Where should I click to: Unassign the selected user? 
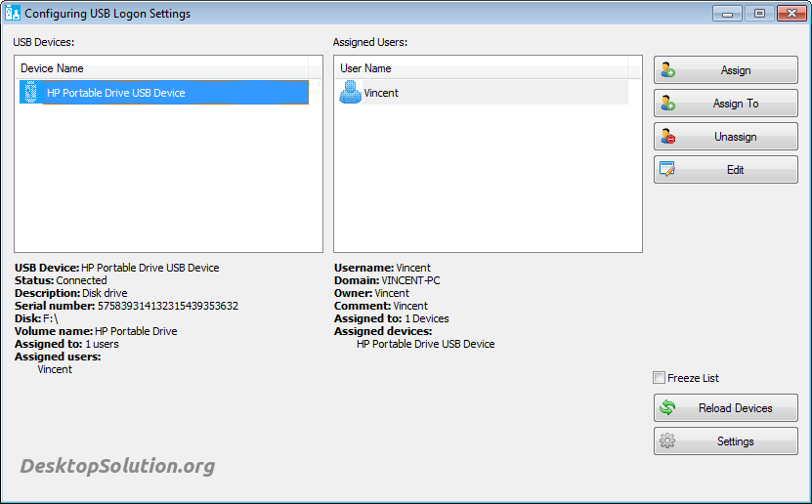[725, 136]
